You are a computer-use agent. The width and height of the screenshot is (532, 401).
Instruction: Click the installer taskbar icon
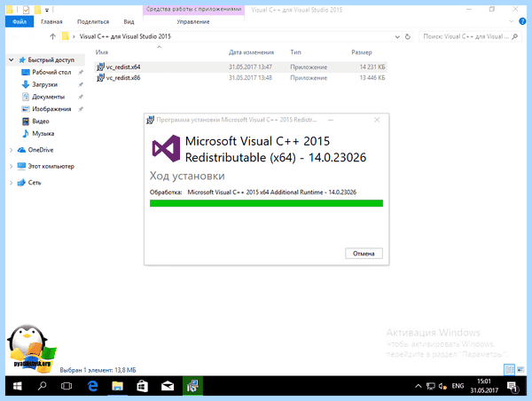192,386
